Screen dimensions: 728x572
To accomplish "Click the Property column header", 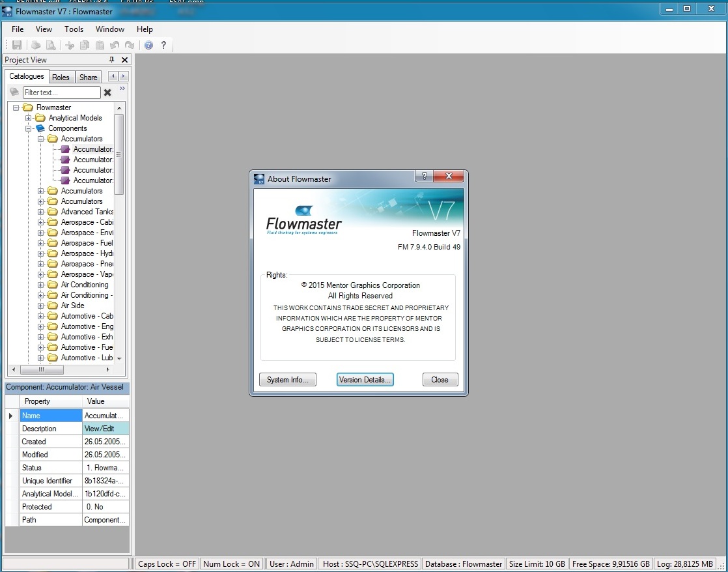I will click(x=51, y=401).
